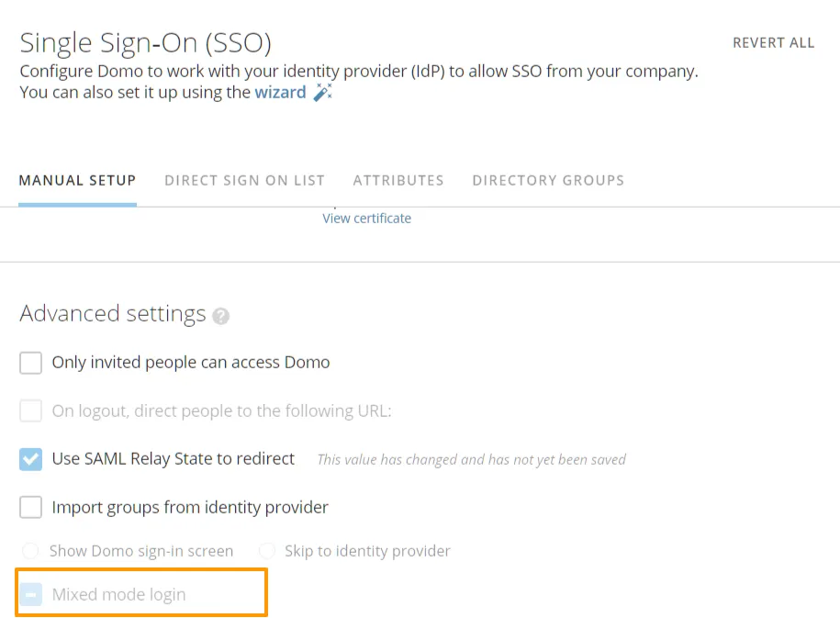Toggle the On logout redirect URL checkbox

coord(31,410)
